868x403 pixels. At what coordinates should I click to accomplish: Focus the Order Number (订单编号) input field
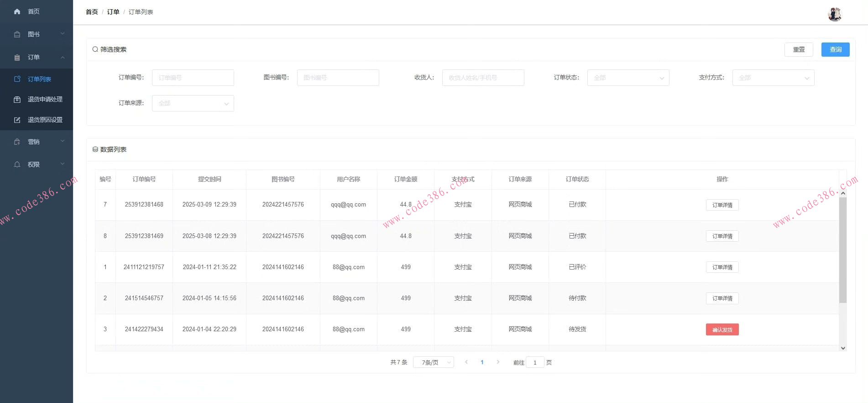coord(193,78)
